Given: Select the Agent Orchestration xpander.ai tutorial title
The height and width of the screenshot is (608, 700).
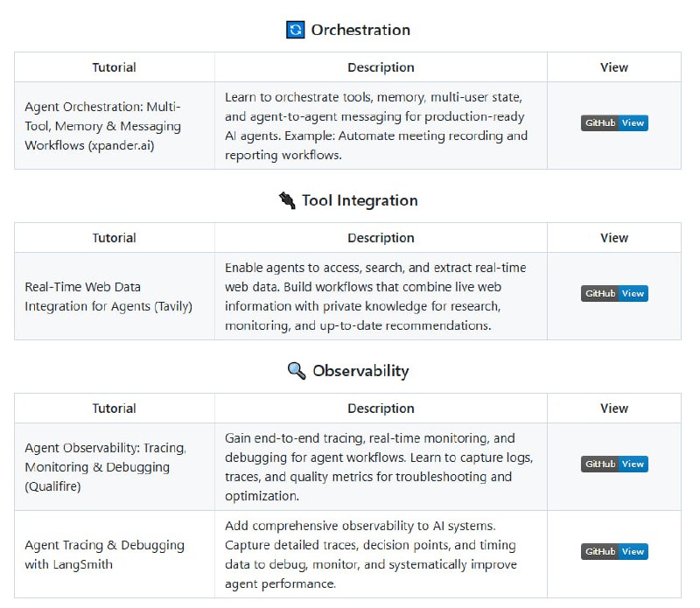Looking at the screenshot, I should pyautogui.click(x=103, y=126).
